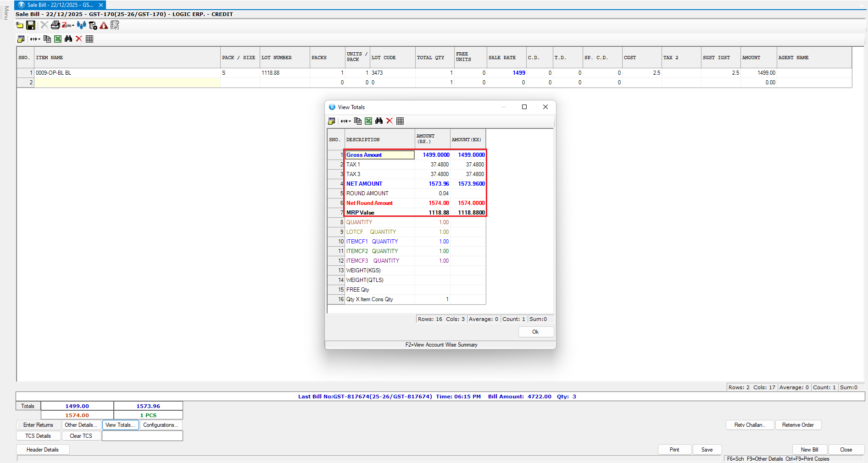
Task: Click the Retv Challan button
Action: coord(749,425)
